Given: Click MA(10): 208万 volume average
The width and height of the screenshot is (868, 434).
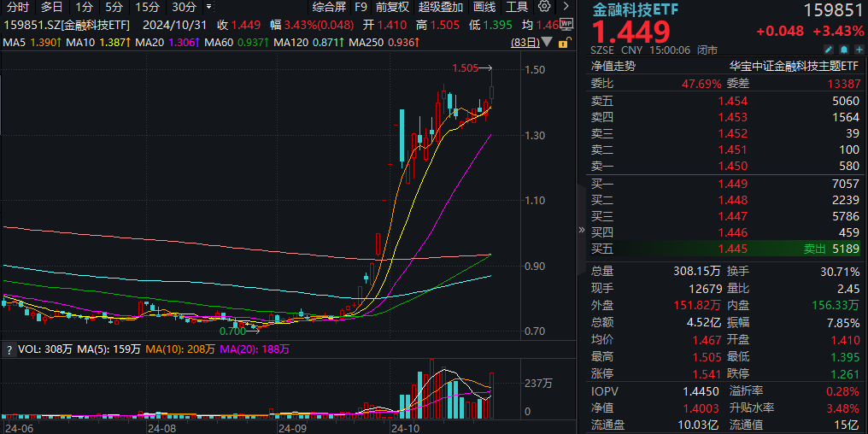Looking at the screenshot, I should coord(180,349).
